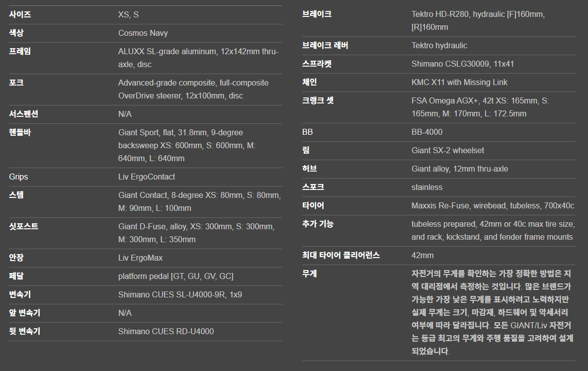Select the 'BB-4000' bottom bracket value
Screen dimensions: 588x371
(x=427, y=132)
